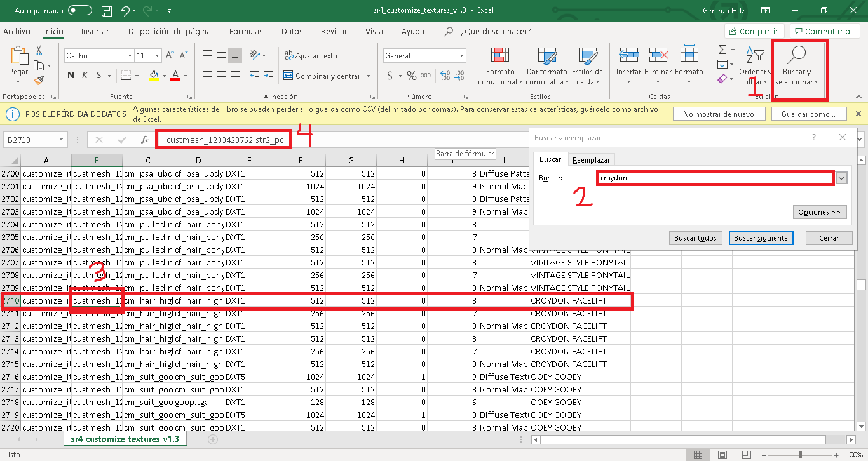
Task: Click the increase indent icon
Action: coord(269,76)
